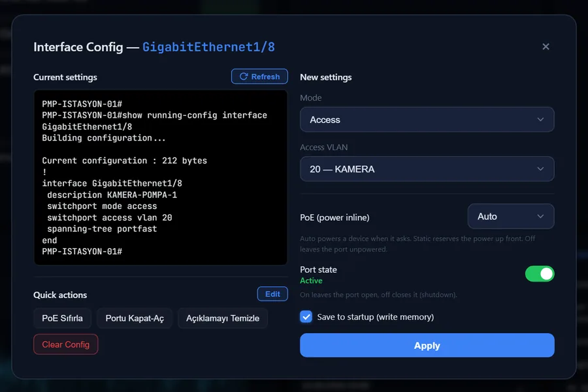Viewport: 588px width, 392px height.
Task: Click the 'switchport mode access' line
Action: pyautogui.click(x=102, y=206)
